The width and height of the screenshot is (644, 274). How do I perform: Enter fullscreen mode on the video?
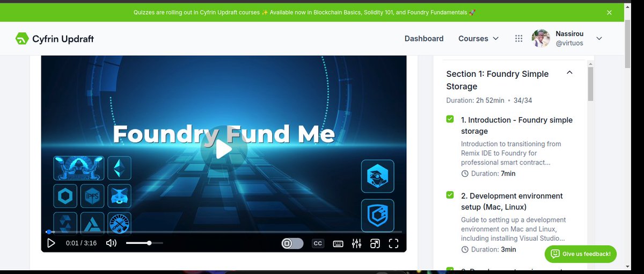click(393, 243)
